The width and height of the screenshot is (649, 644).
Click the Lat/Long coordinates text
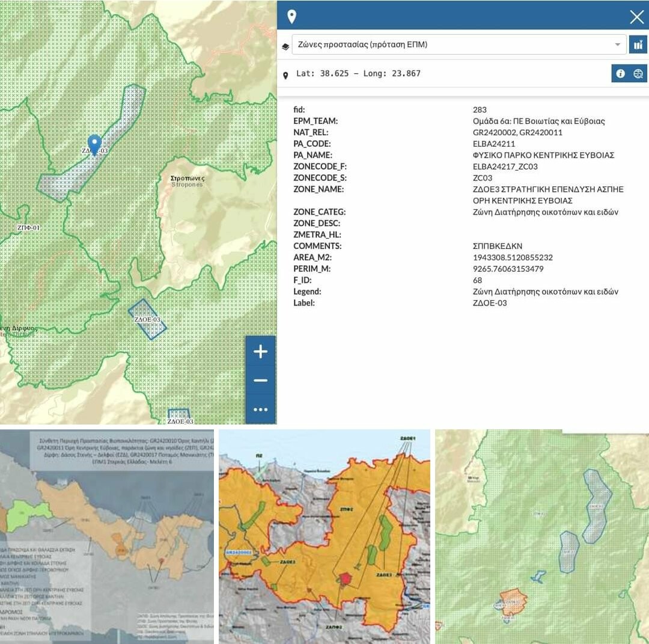click(x=358, y=73)
